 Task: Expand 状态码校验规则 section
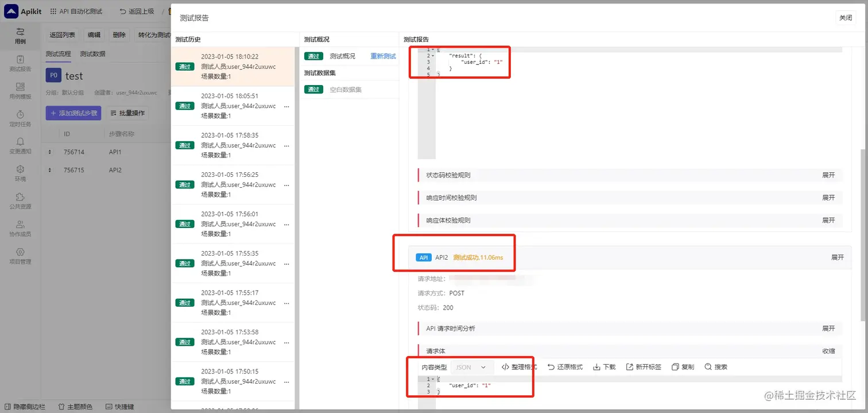828,175
